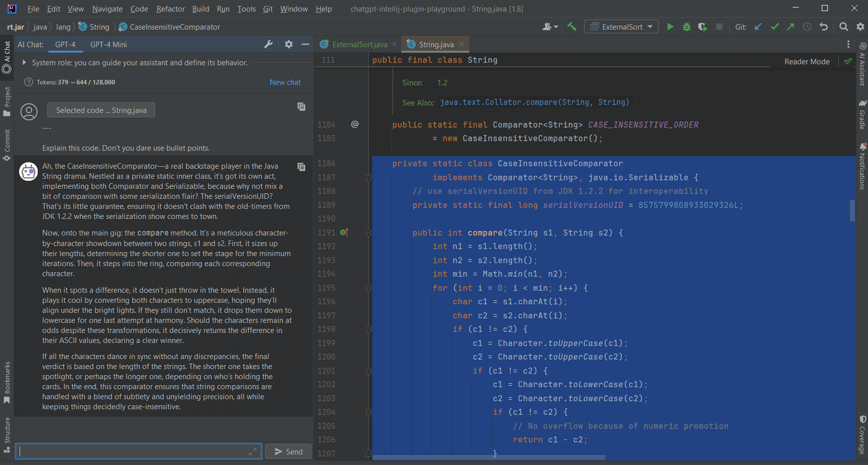Expand the chat input field

pos(252,452)
